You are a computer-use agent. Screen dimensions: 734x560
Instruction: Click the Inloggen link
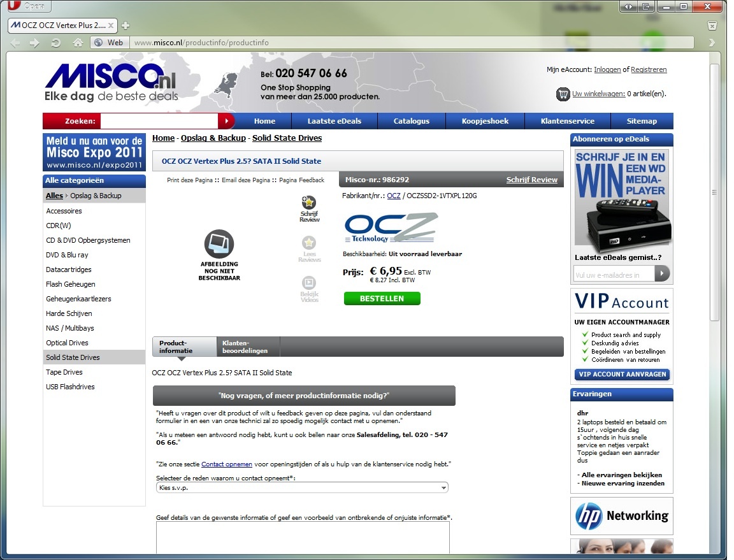click(x=607, y=70)
